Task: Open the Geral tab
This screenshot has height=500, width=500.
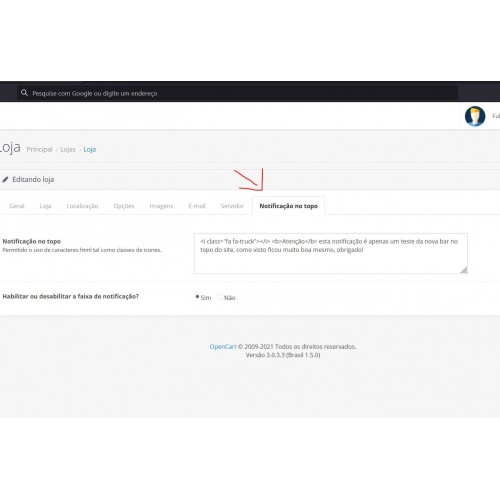Action: pos(17,206)
